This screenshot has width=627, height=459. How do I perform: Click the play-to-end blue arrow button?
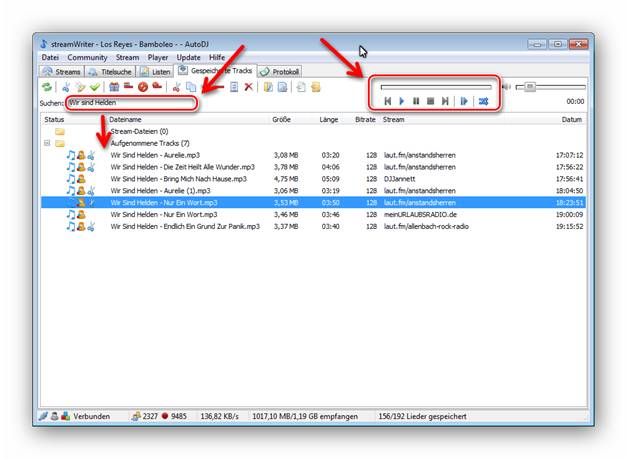(464, 101)
